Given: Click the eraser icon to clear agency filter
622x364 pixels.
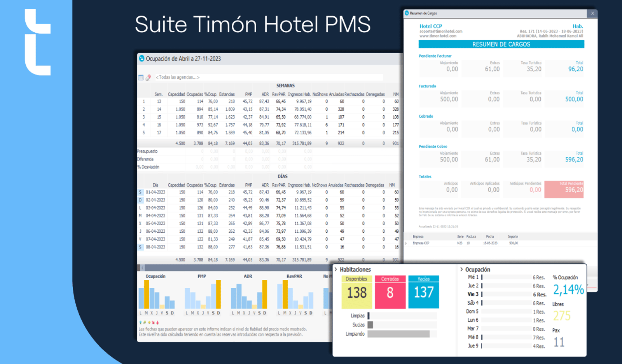Looking at the screenshot, I should (148, 78).
